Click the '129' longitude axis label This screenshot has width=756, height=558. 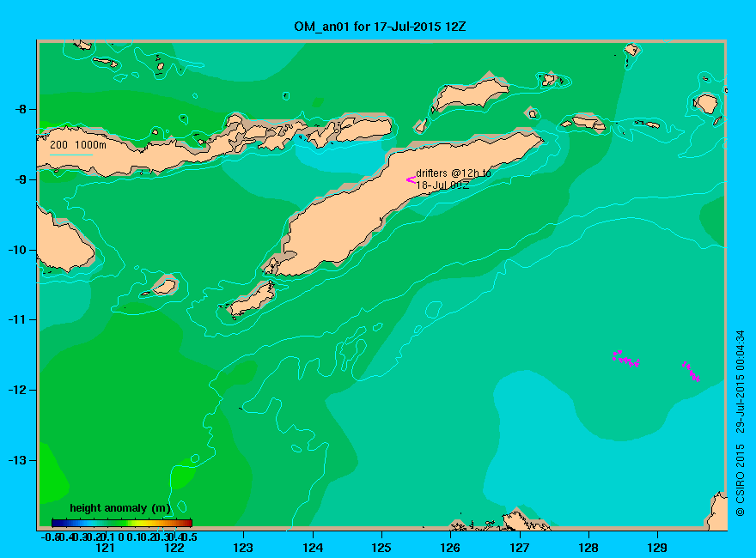click(657, 548)
